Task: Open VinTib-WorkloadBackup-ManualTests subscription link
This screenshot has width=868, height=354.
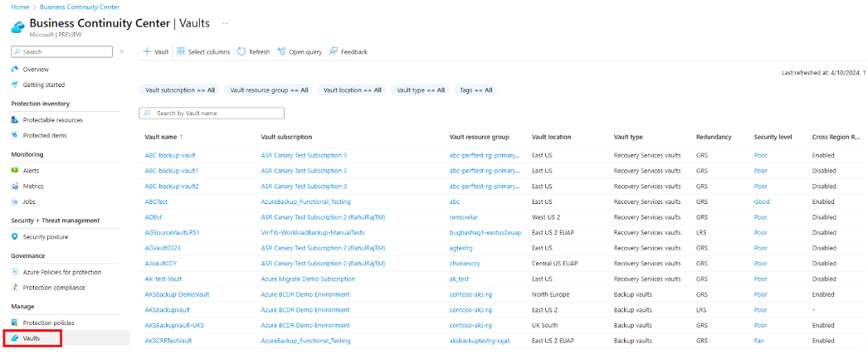Action: point(312,232)
